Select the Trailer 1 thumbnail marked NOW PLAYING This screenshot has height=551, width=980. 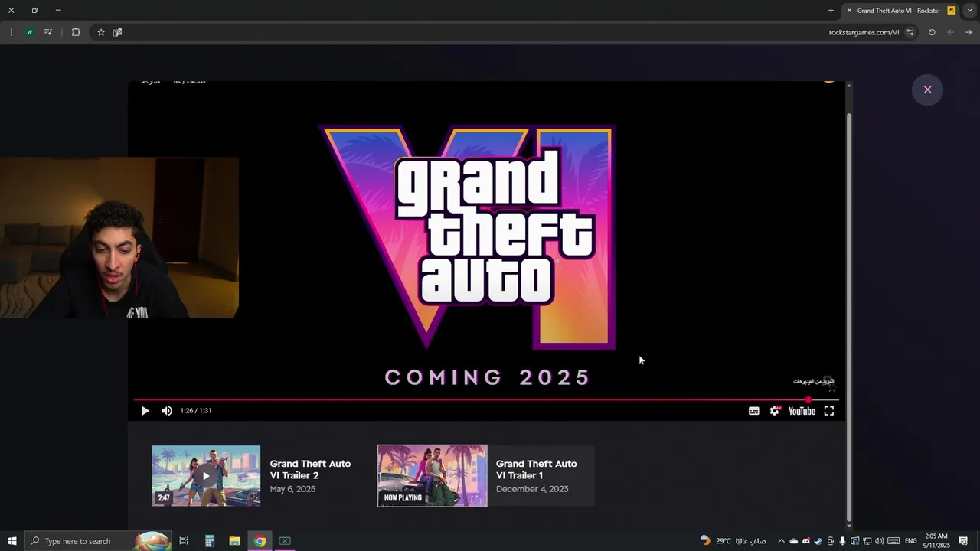point(432,476)
